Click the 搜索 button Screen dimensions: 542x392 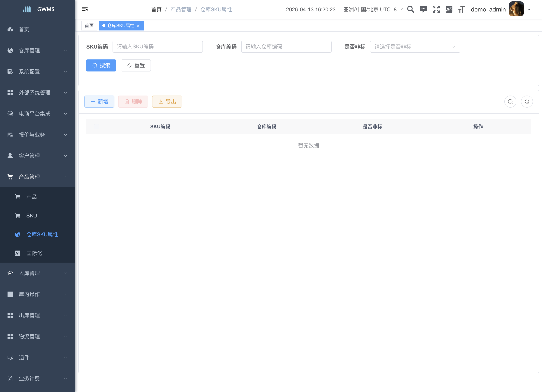pos(101,65)
